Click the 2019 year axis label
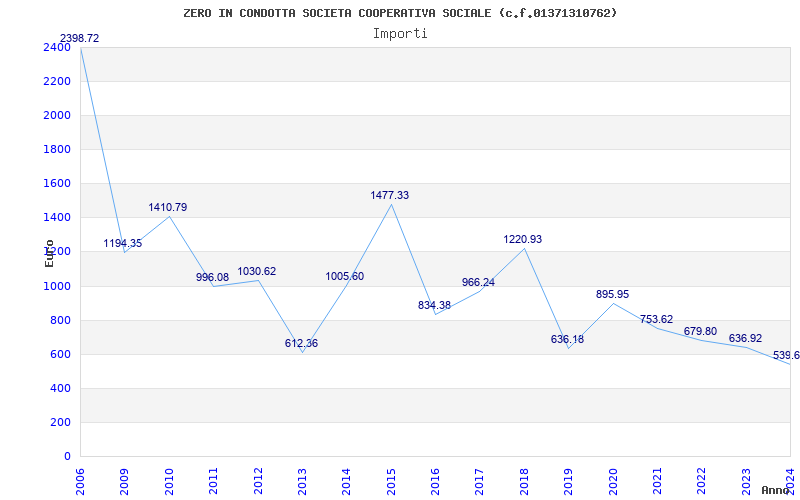This screenshot has width=800, height=500. tap(568, 481)
